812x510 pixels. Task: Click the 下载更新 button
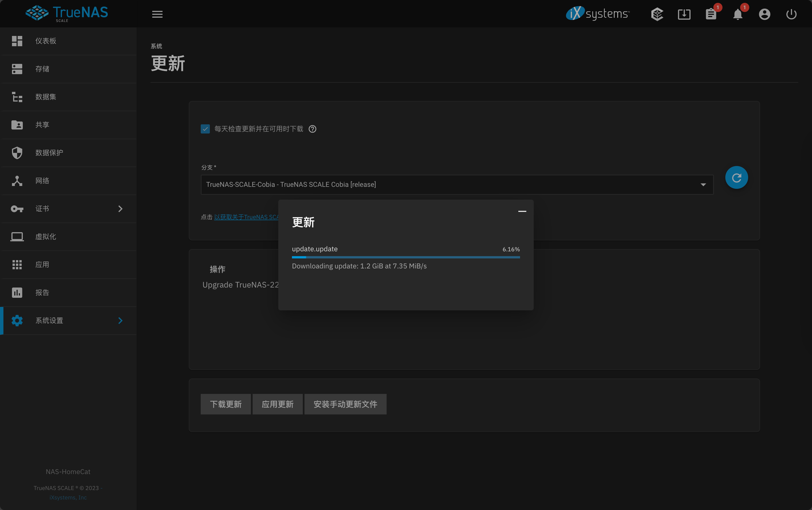coord(226,404)
